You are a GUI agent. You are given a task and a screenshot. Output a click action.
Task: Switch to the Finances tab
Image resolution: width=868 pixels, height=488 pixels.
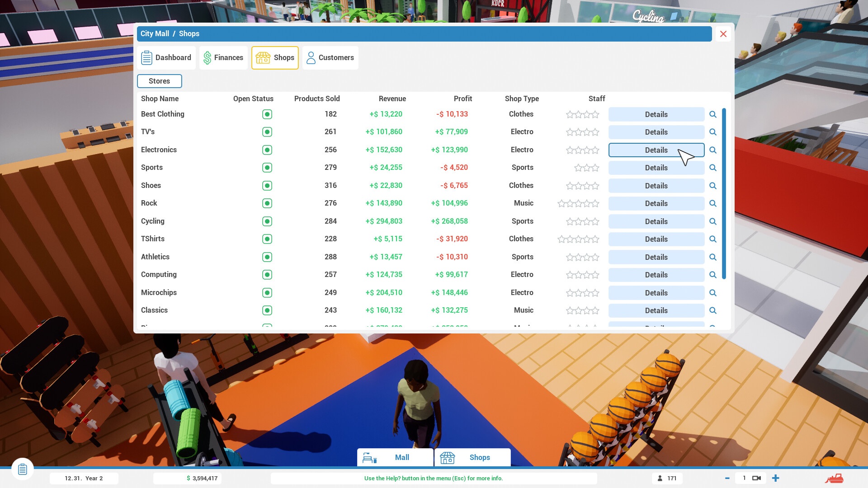pyautogui.click(x=223, y=58)
